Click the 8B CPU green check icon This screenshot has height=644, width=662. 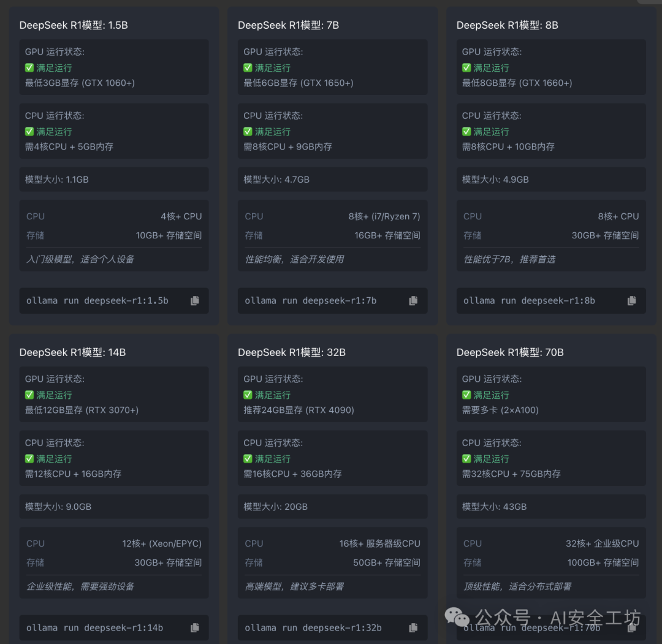(x=466, y=131)
